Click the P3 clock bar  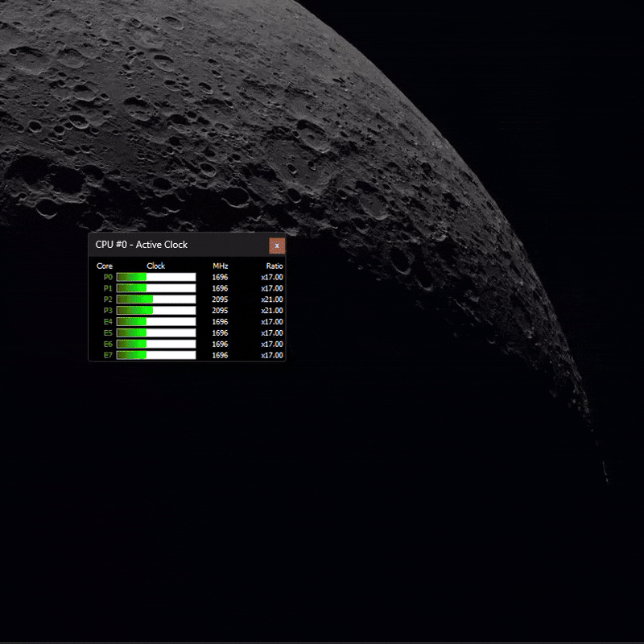[156, 311]
